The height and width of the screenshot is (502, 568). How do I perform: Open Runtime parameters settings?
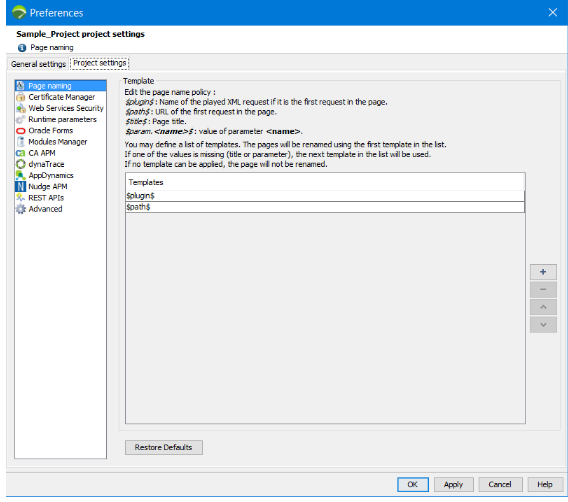click(62, 120)
